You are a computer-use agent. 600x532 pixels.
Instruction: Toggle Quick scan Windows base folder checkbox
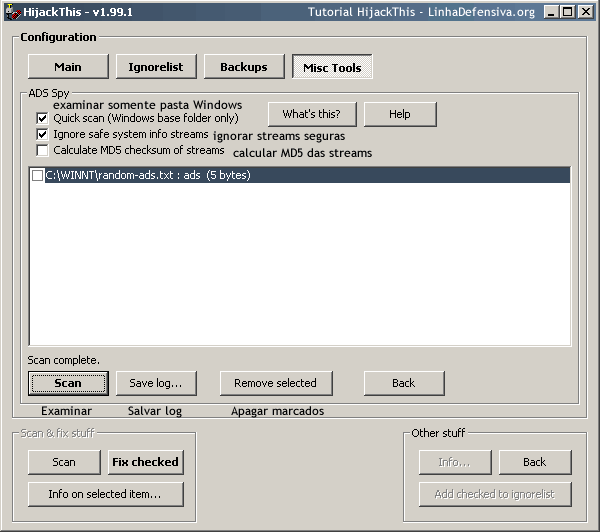point(42,118)
